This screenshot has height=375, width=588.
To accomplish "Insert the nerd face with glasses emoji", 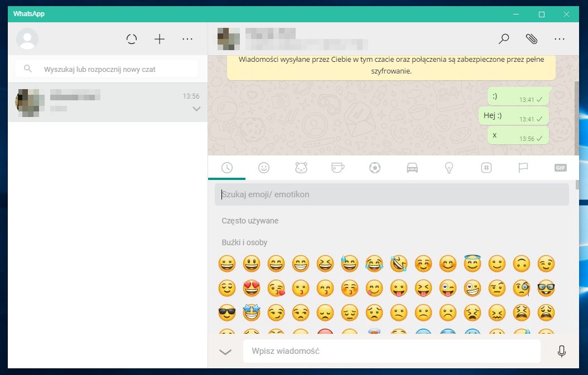I will (546, 288).
